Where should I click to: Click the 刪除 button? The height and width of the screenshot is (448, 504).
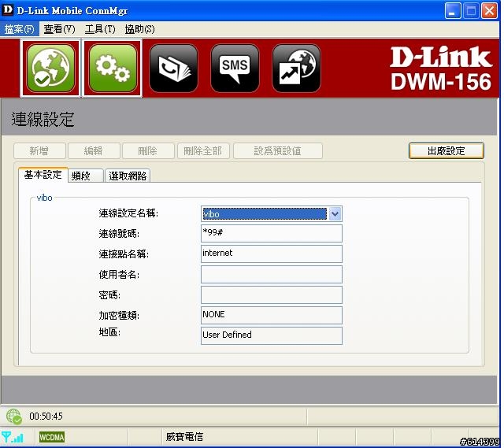[x=148, y=150]
